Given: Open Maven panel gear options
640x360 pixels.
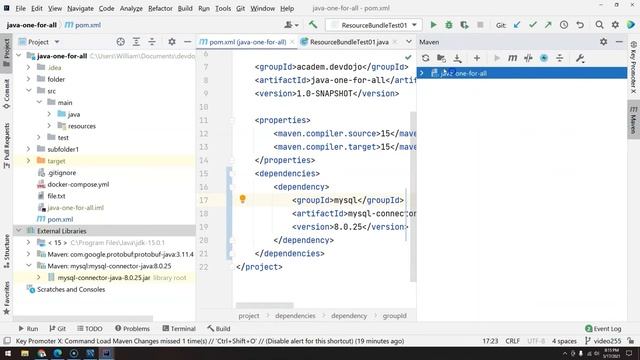Looking at the screenshot, I should 603,42.
